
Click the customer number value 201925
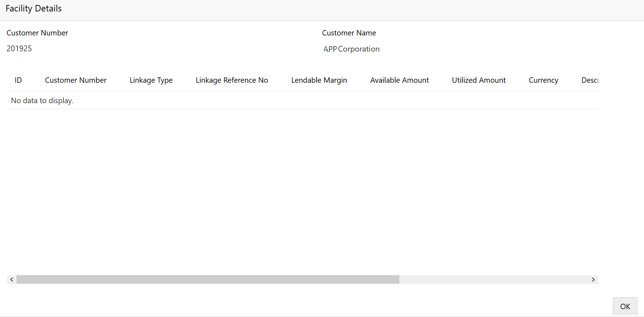click(x=19, y=48)
